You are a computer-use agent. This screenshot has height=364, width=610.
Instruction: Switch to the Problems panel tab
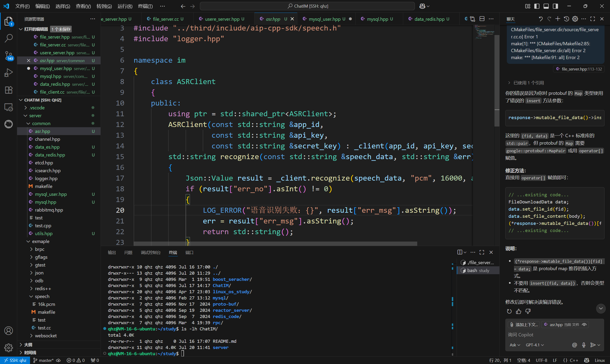tap(128, 253)
